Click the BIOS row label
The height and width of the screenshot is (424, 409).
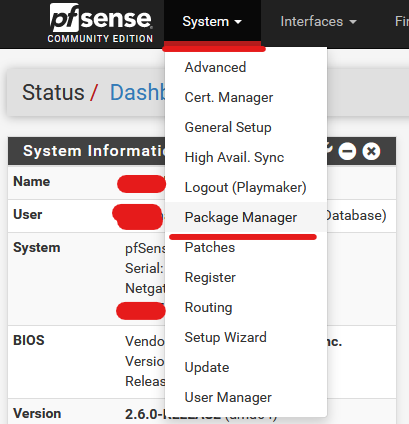pos(29,340)
